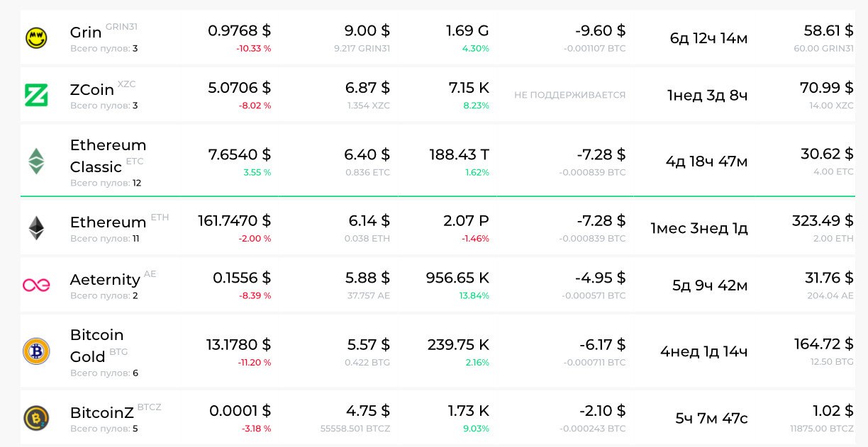Click the Grin coin smiley icon
The image size is (868, 447).
[36, 38]
